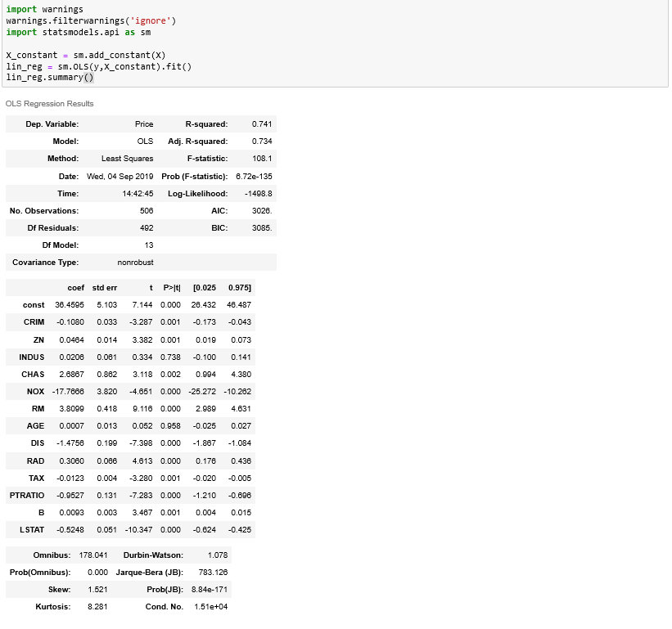Click the INDUS p-value 0.738
The width and height of the screenshot is (672, 629).
click(x=170, y=357)
